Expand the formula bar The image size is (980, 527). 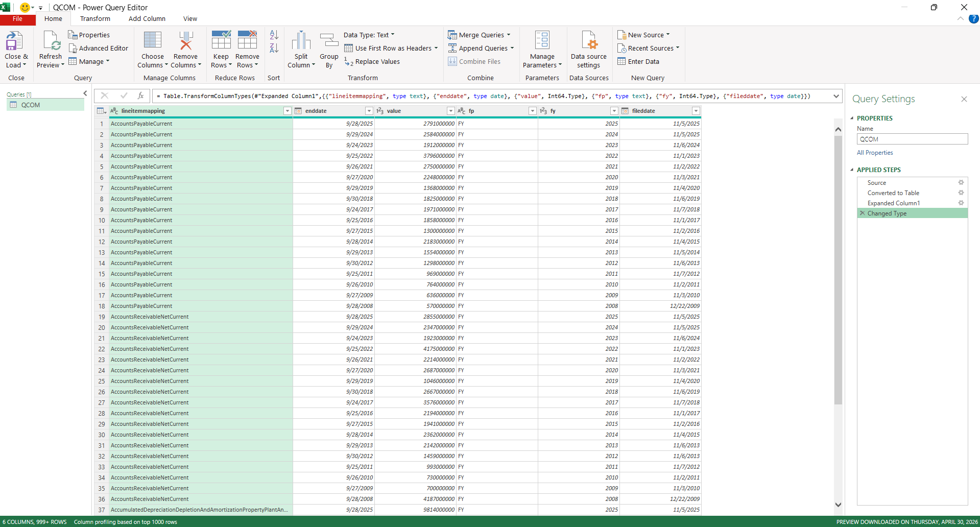836,96
